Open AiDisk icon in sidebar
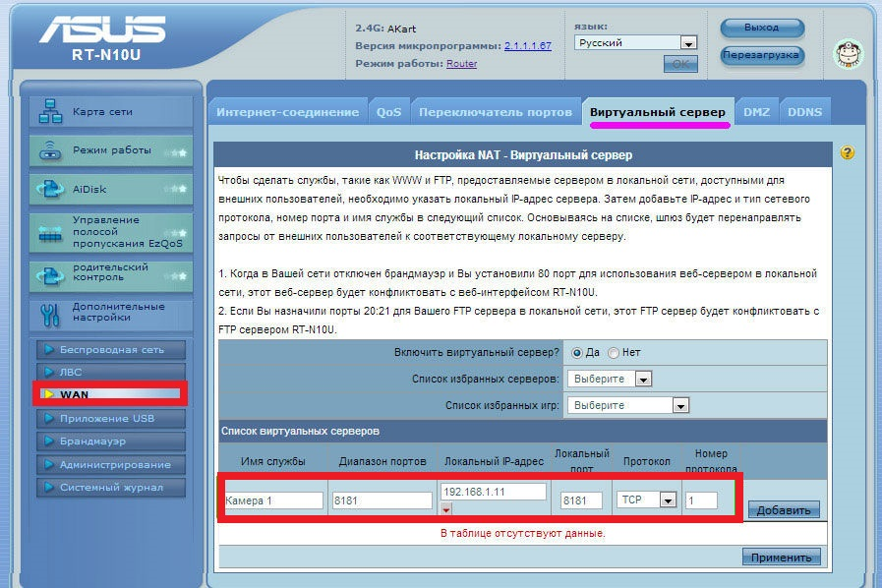Viewport: 882px width, 588px height. [x=50, y=189]
